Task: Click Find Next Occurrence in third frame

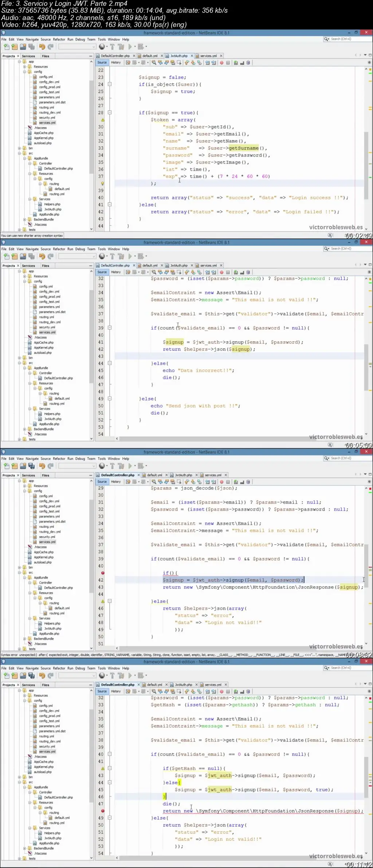Action: pyautogui.click(x=166, y=482)
